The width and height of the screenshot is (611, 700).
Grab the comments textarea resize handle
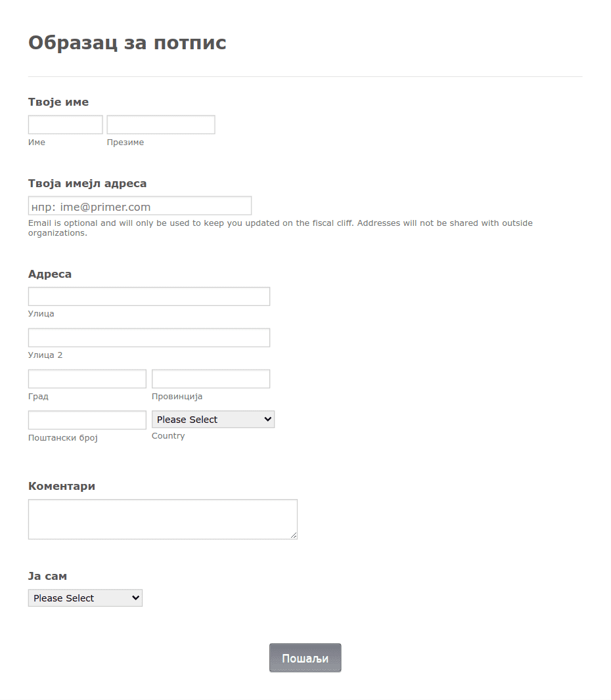[x=294, y=535]
